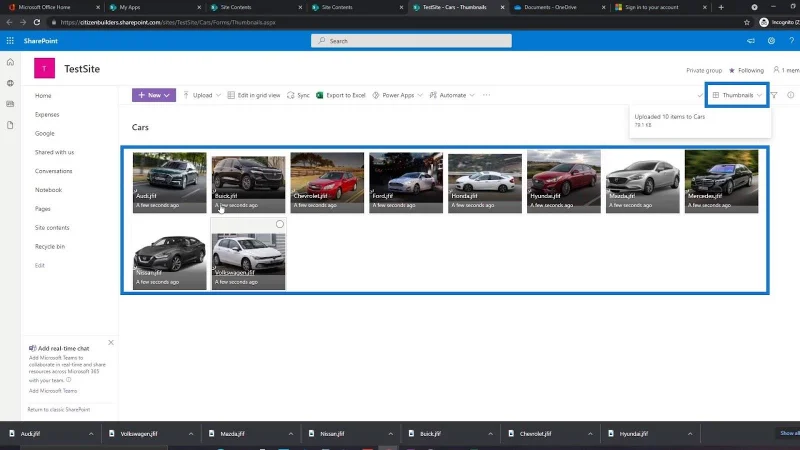800x450 pixels.
Task: Open Expenses in site navigation
Action: tap(47, 114)
